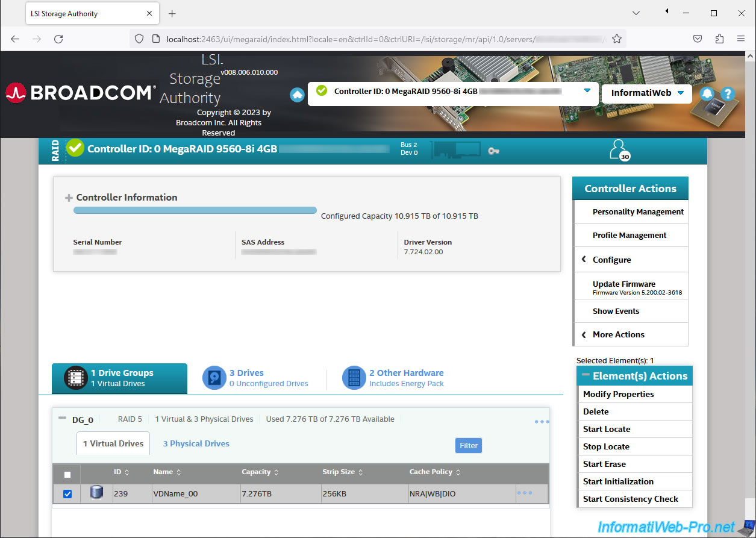The image size is (756, 538).
Task: Click the key icon in controller header
Action: pos(494,151)
